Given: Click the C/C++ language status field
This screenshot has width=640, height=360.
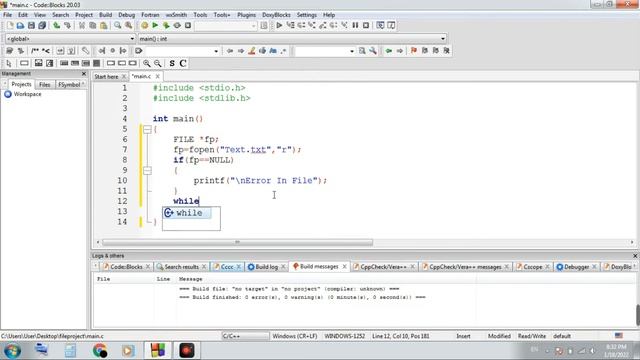Looking at the screenshot, I should pyautogui.click(x=245, y=336).
